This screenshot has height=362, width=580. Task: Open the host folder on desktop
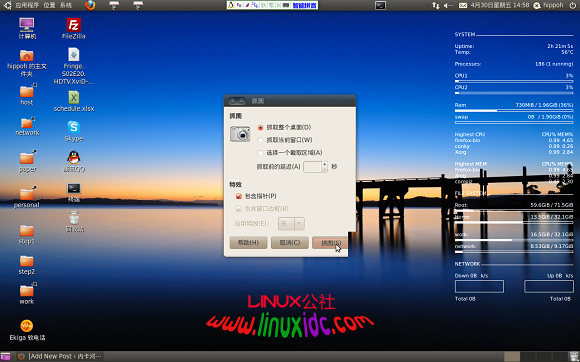coord(27,94)
